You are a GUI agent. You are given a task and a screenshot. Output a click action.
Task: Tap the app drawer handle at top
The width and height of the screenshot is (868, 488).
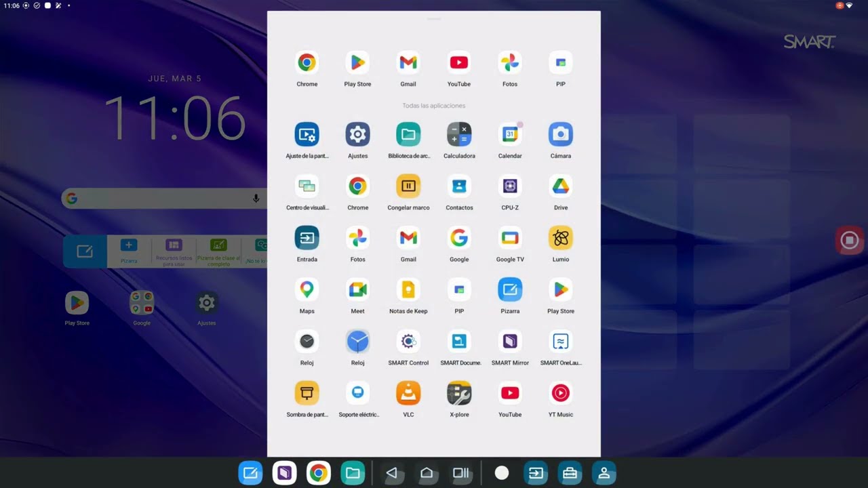pyautogui.click(x=434, y=19)
